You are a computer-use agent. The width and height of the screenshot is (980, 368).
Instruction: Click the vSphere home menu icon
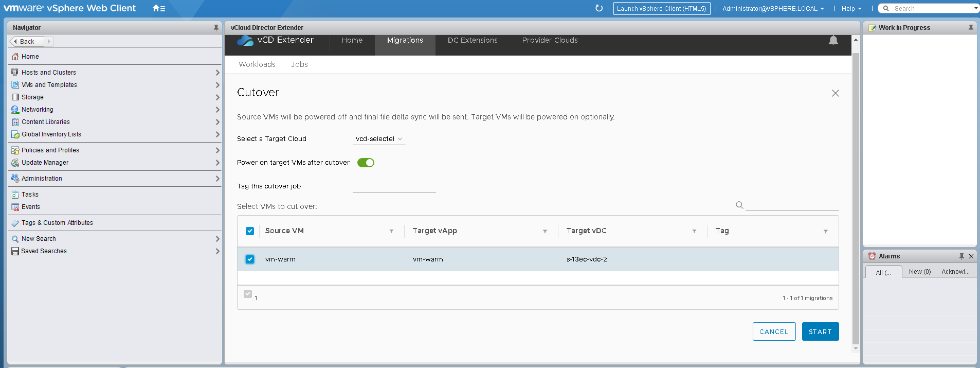(x=159, y=8)
